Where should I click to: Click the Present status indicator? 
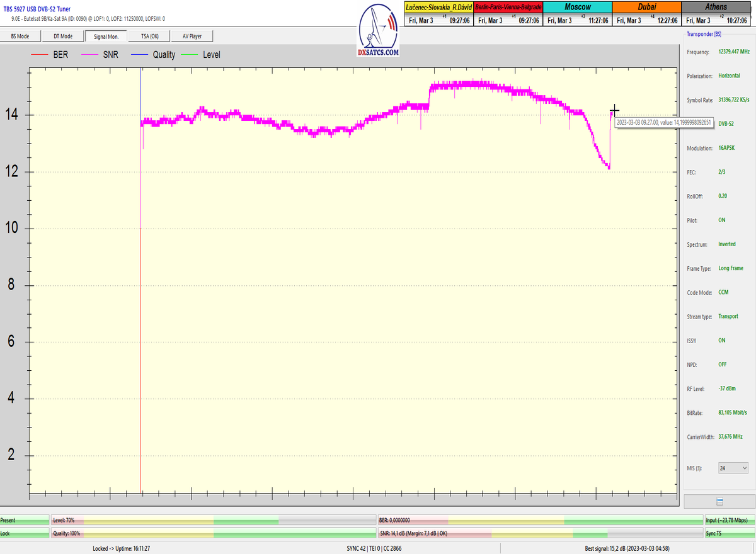point(25,521)
